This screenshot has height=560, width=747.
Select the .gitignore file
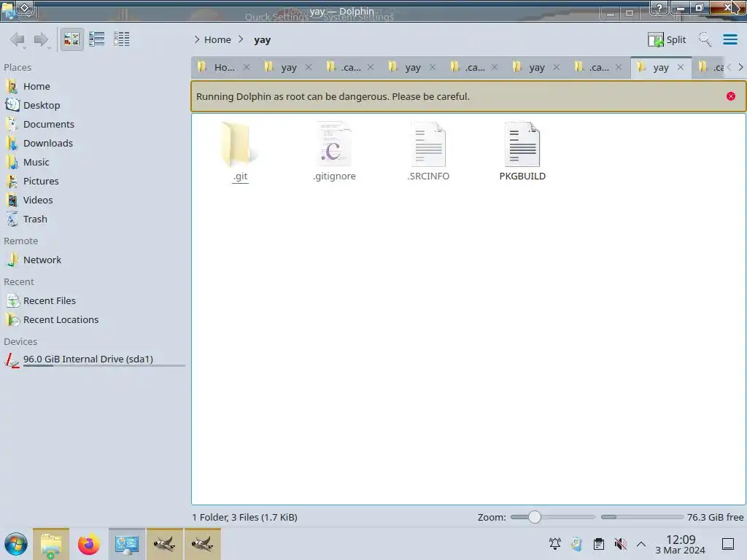point(334,152)
